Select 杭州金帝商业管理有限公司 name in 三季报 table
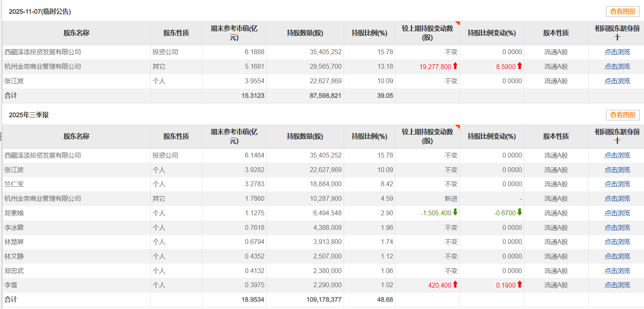The height and width of the screenshot is (309, 644). 43,199
